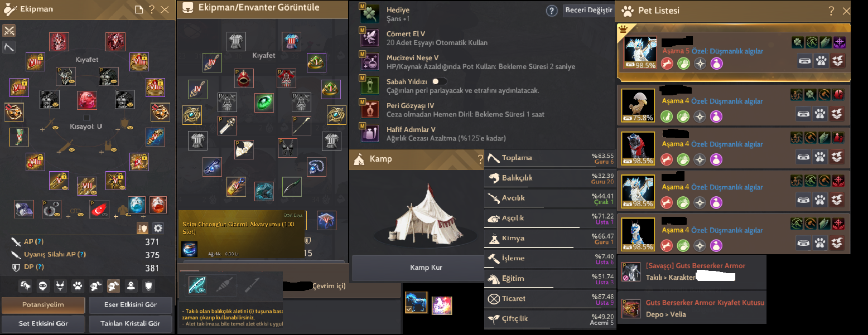Viewport: 868px width, 335px height.
Task: Toggle the red pet follow icon on the third pet
Action: tap(667, 160)
